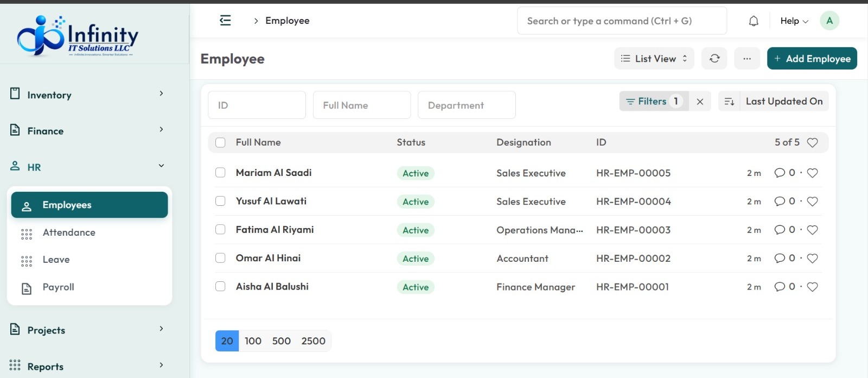Click the Reports grid icon

15,365
